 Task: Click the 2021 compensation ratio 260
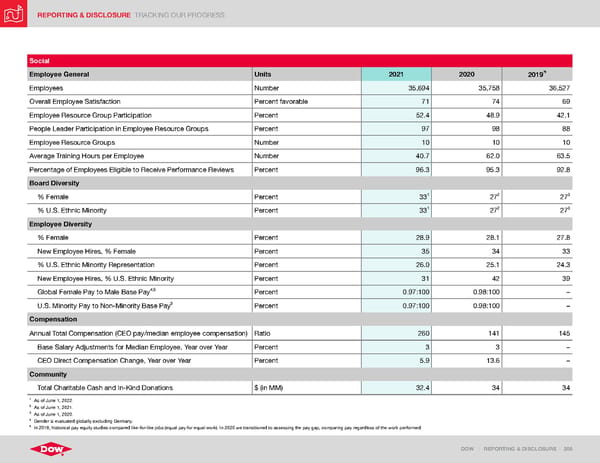click(423, 333)
